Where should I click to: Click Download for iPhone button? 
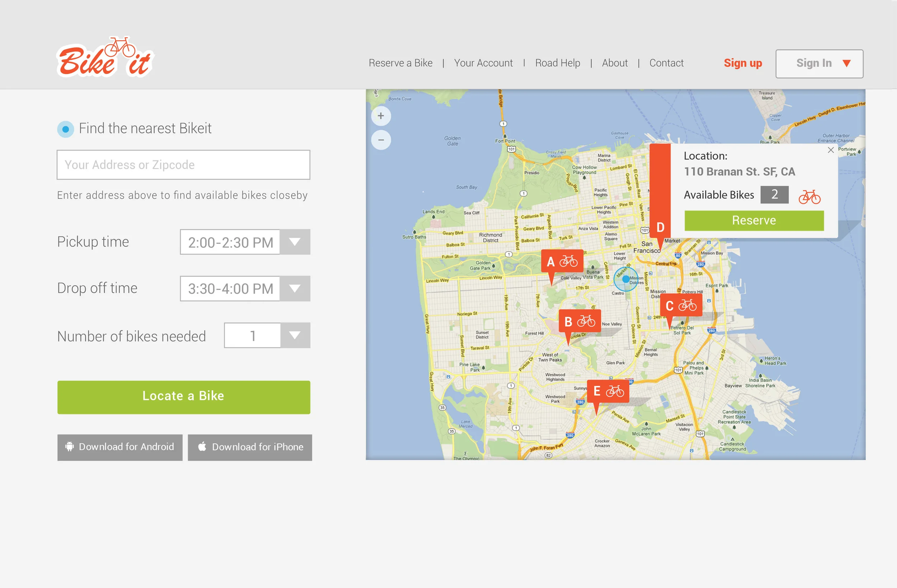click(x=250, y=447)
